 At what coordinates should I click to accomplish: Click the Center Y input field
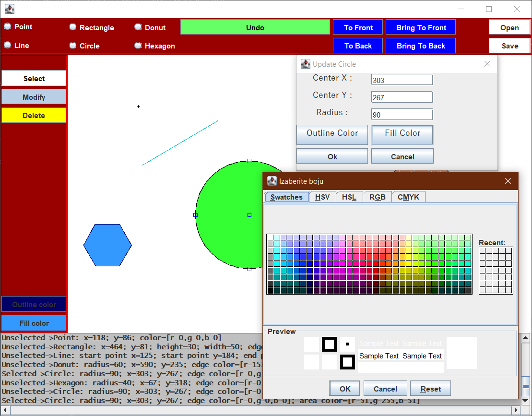tap(402, 97)
